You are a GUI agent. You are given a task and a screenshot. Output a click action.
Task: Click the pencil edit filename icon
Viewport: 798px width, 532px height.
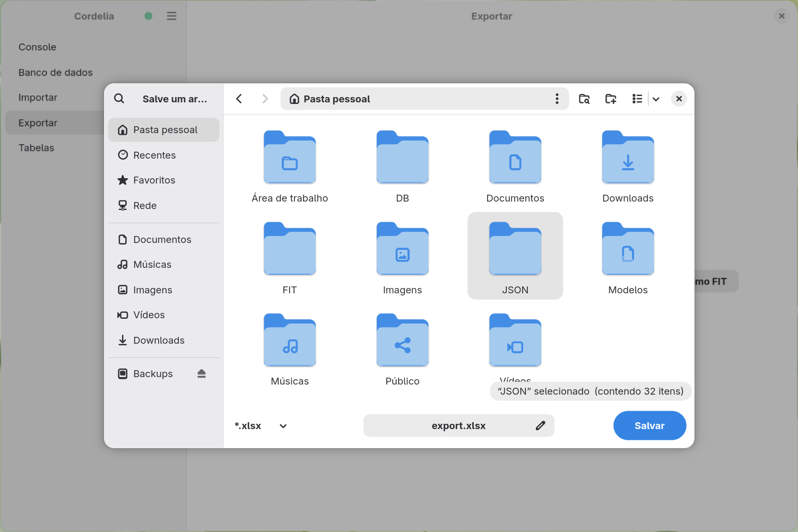coord(541,426)
